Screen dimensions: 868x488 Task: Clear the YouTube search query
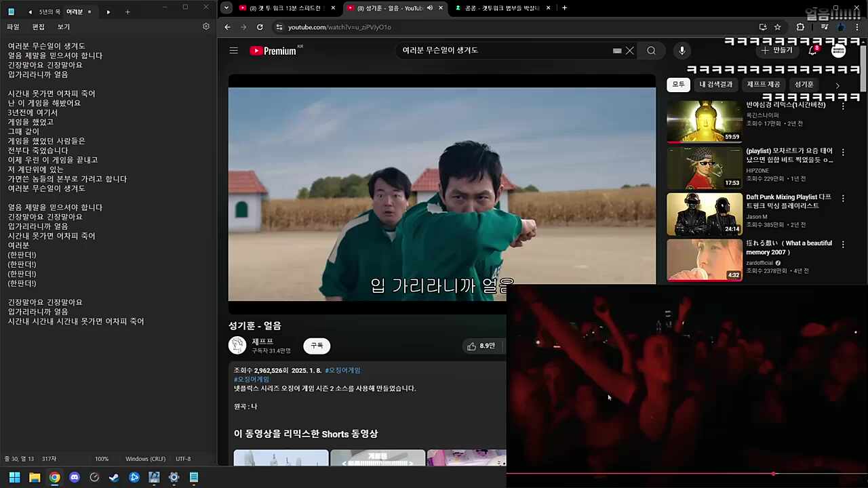pos(630,50)
